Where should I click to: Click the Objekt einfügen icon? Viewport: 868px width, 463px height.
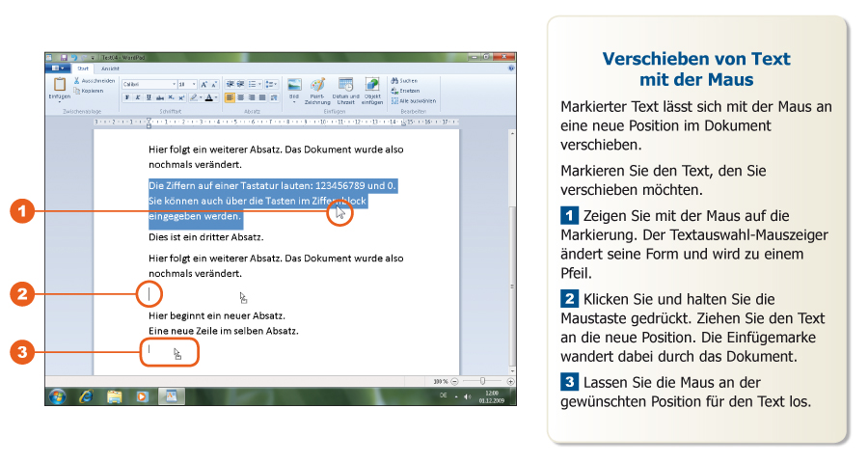pos(372,87)
